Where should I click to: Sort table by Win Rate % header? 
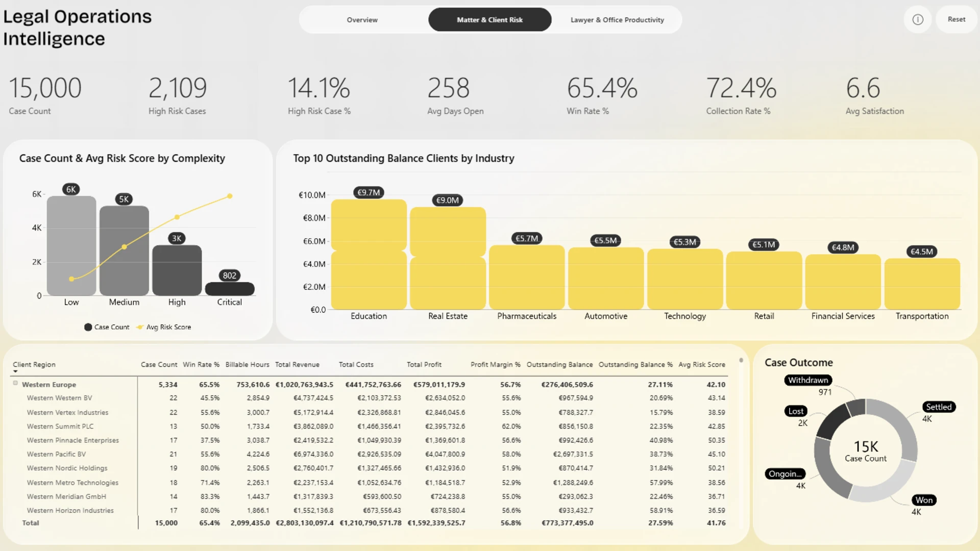201,365
